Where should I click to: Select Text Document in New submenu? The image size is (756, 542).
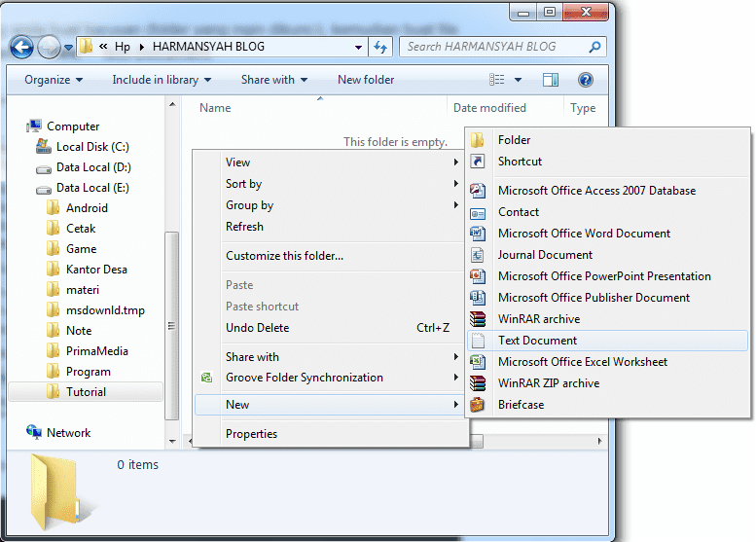pyautogui.click(x=607, y=341)
